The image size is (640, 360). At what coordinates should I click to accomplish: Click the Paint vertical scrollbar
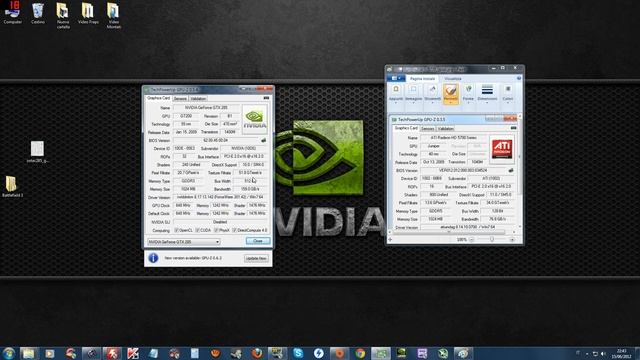tap(519, 171)
